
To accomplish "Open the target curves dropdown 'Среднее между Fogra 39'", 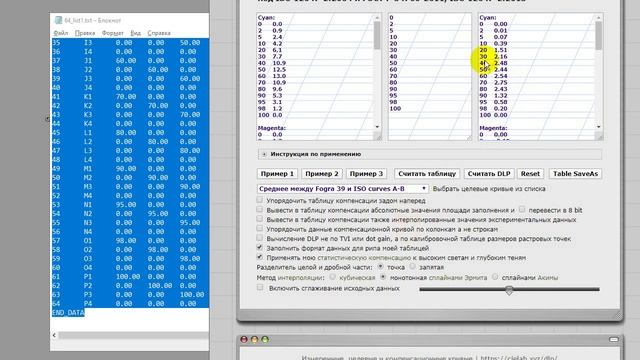I will [342, 189].
